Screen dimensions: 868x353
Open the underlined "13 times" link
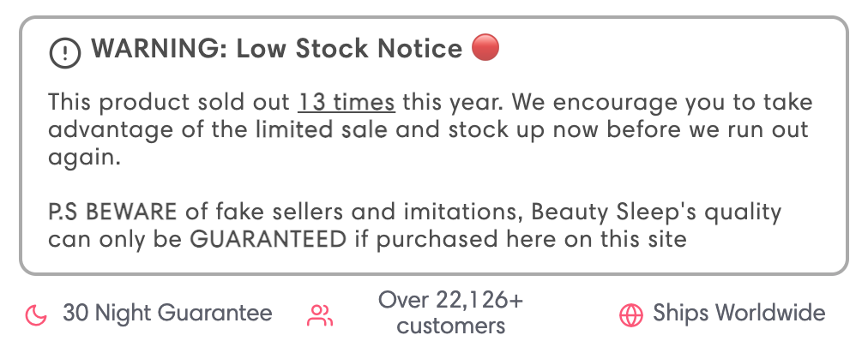347,103
